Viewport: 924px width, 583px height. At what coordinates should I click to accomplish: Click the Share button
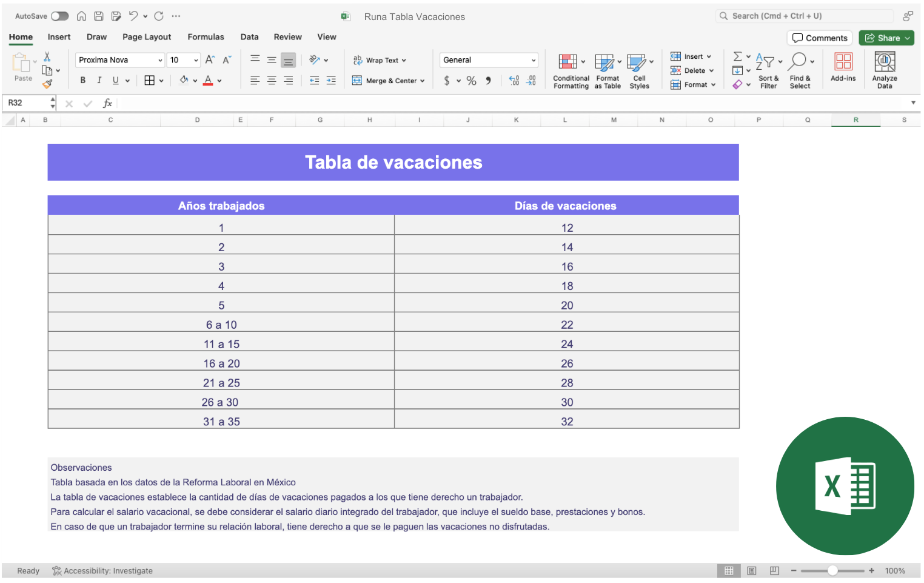(x=886, y=38)
